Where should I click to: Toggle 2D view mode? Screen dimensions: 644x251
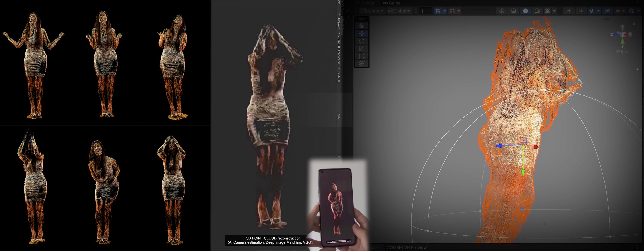click(x=569, y=11)
